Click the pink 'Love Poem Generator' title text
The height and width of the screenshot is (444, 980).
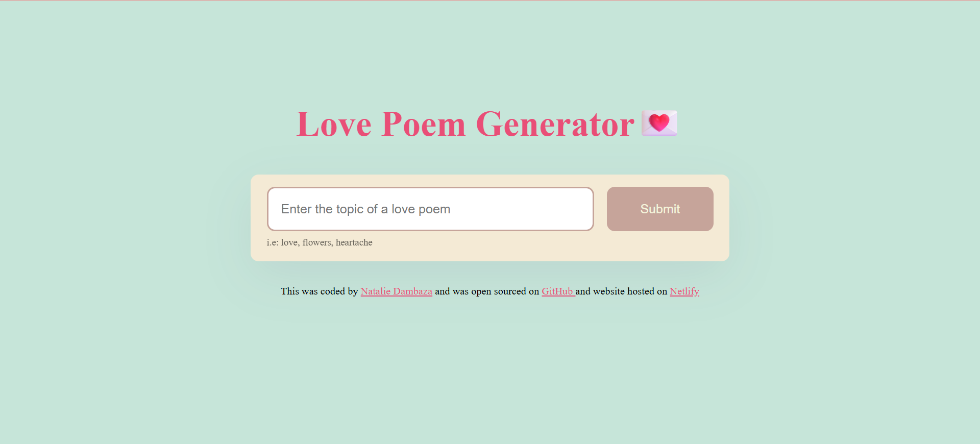click(464, 124)
